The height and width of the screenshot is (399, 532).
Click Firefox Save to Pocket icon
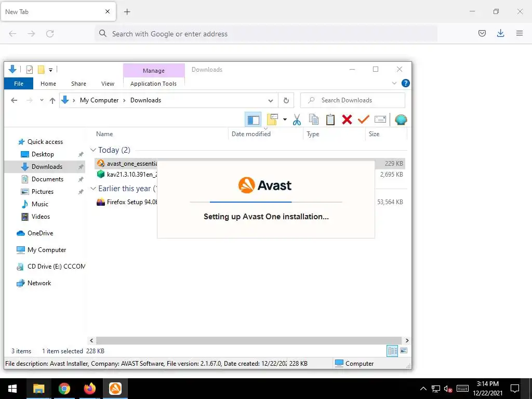coord(482,33)
